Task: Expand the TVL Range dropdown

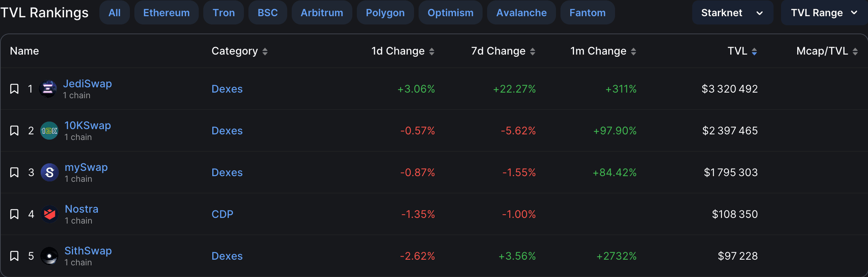Action: coord(824,13)
